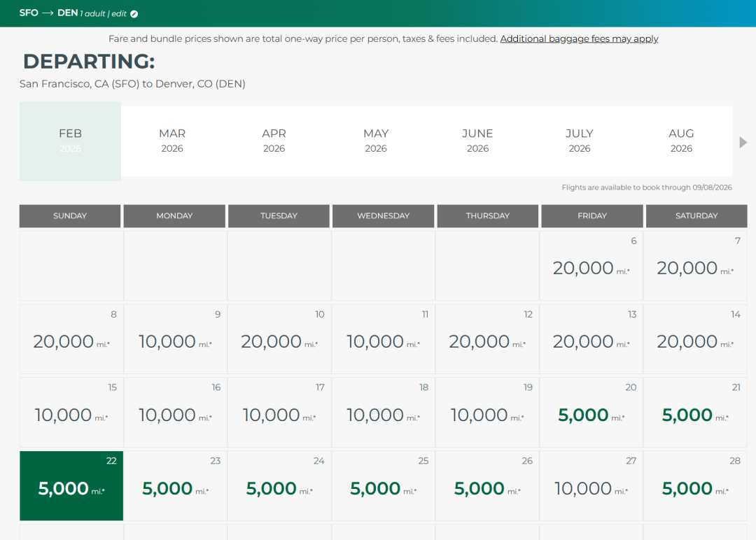The width and height of the screenshot is (756, 540).
Task: Open the JUNE 2026 month tab
Action: click(x=477, y=141)
